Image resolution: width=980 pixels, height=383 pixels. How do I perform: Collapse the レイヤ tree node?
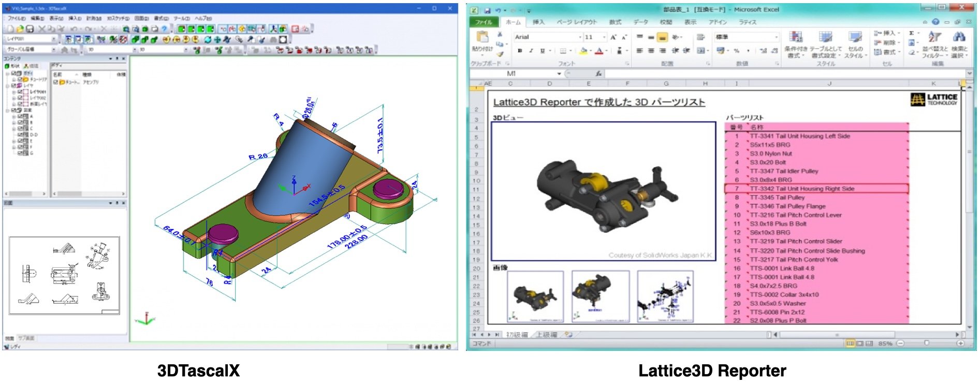pos(8,86)
